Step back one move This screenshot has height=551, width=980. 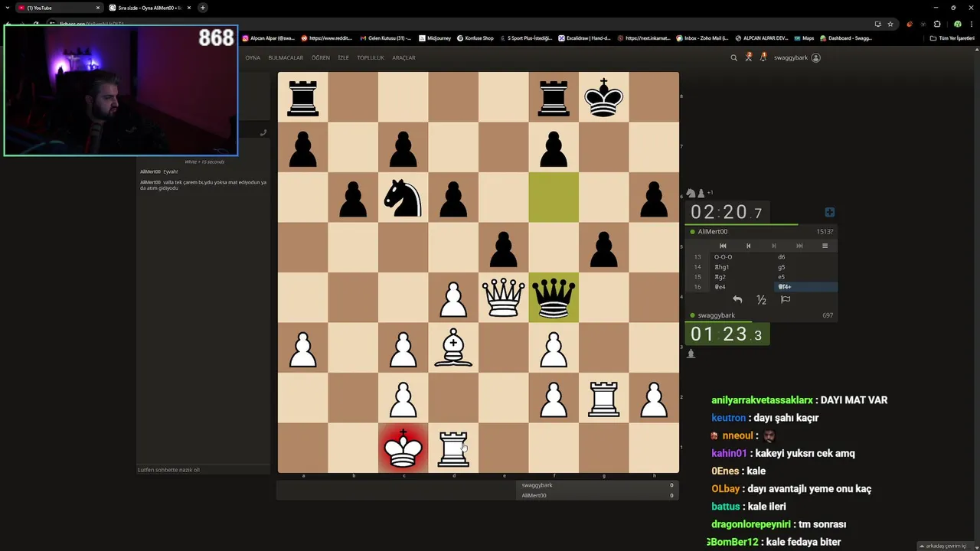pos(748,246)
